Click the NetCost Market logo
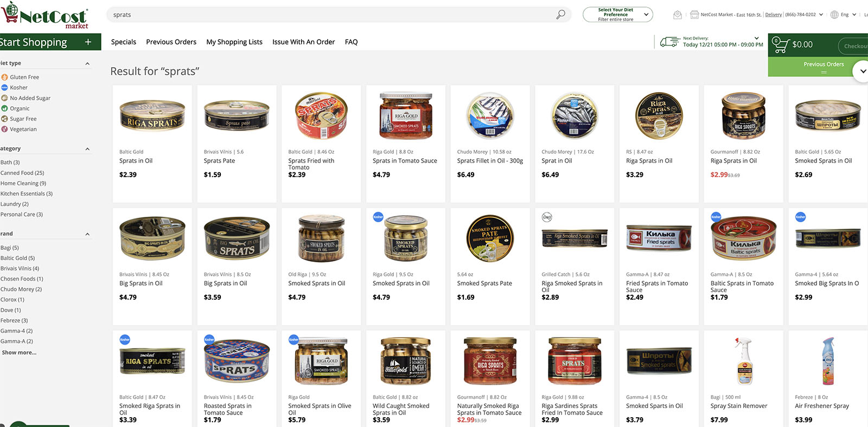Image resolution: width=868 pixels, height=427 pixels. (44, 16)
